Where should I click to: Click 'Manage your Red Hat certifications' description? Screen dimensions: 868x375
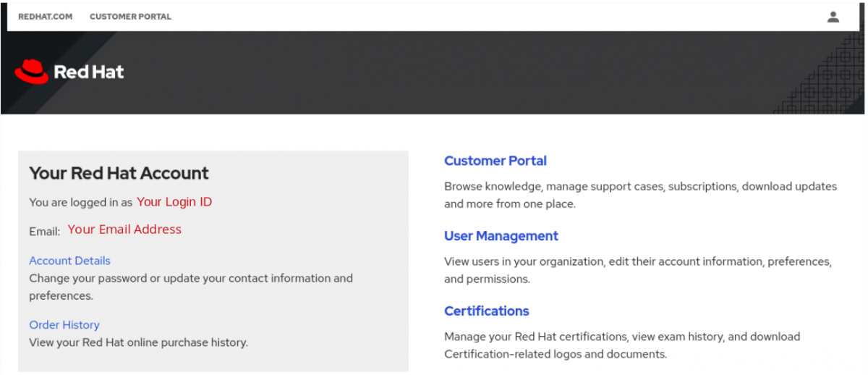(x=622, y=345)
